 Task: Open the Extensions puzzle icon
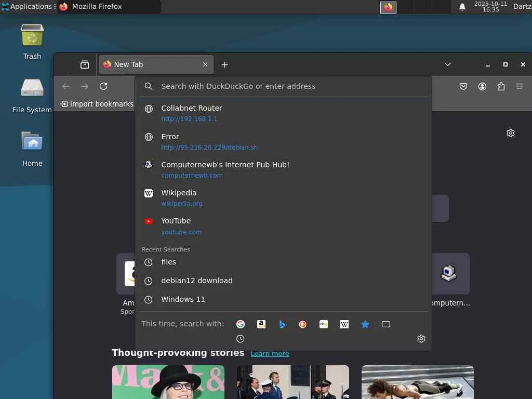501,86
